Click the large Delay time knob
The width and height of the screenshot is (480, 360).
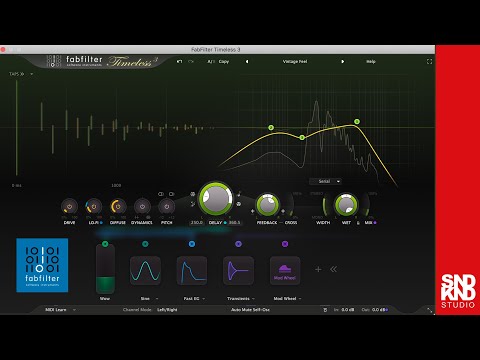tap(216, 199)
